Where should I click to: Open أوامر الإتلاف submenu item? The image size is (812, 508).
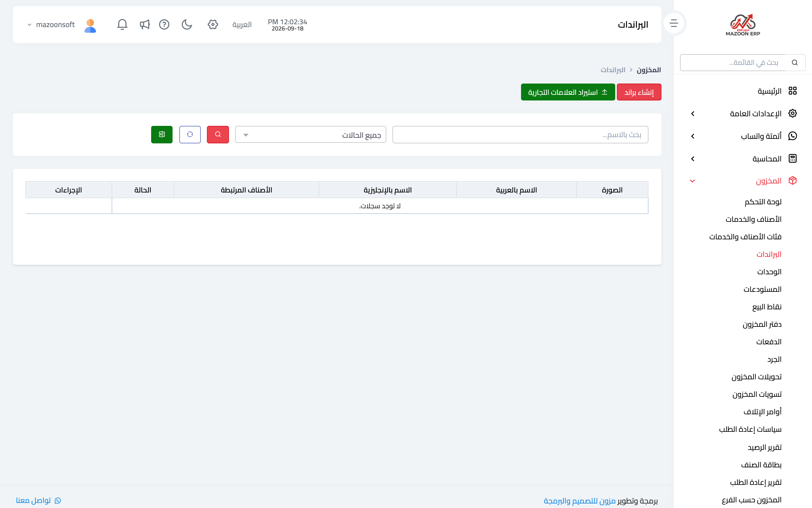(762, 411)
